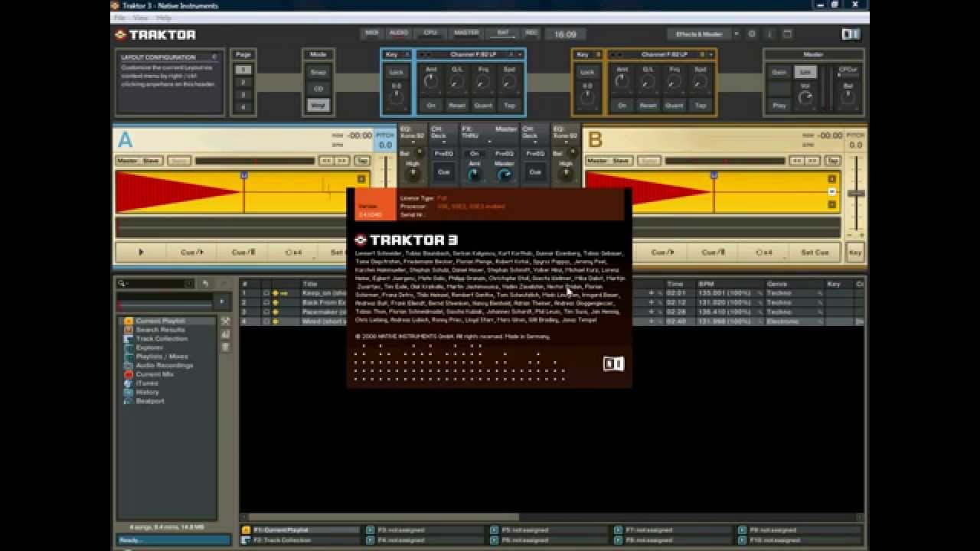Viewport: 980px width, 551px height.
Task: Click the left channel Cue button in mixer
Action: coord(443,172)
